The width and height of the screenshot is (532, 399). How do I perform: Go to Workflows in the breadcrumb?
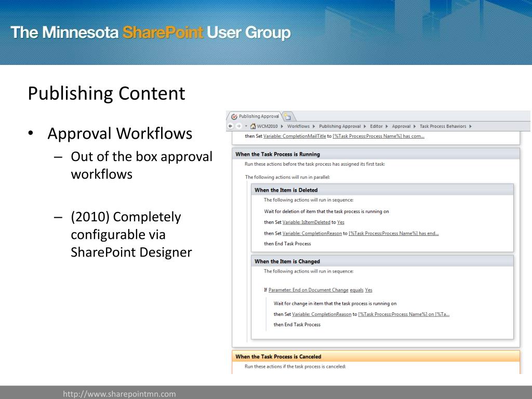click(299, 126)
